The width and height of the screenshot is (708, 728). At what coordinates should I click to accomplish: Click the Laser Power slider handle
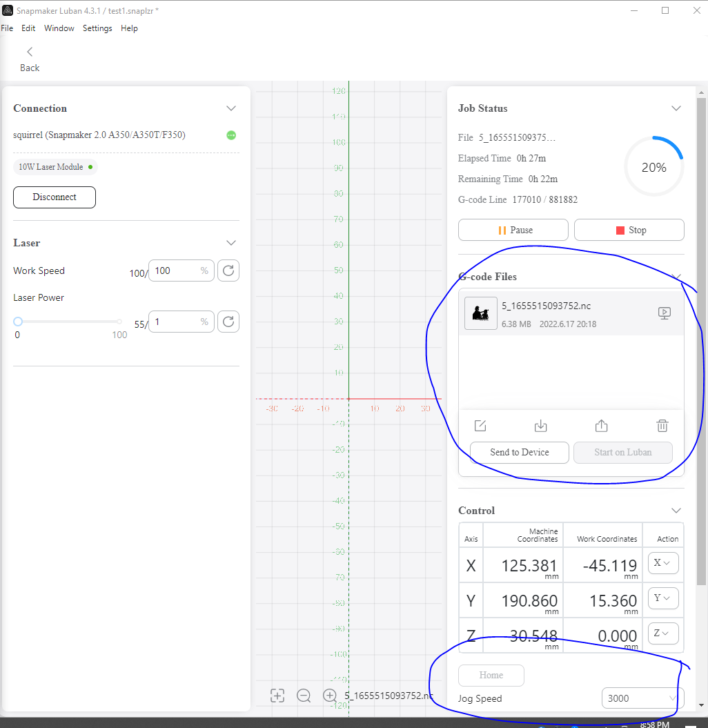pyautogui.click(x=18, y=322)
